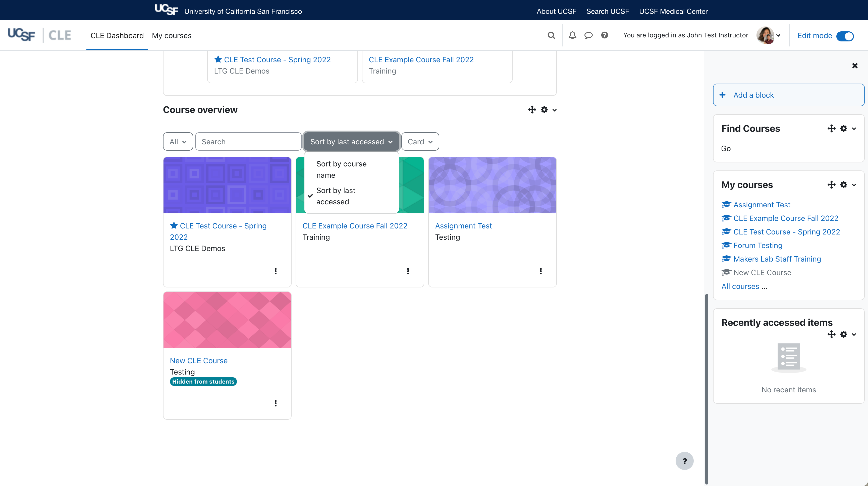The image size is (868, 486).
Task: Click the course Search input field
Action: click(x=248, y=142)
